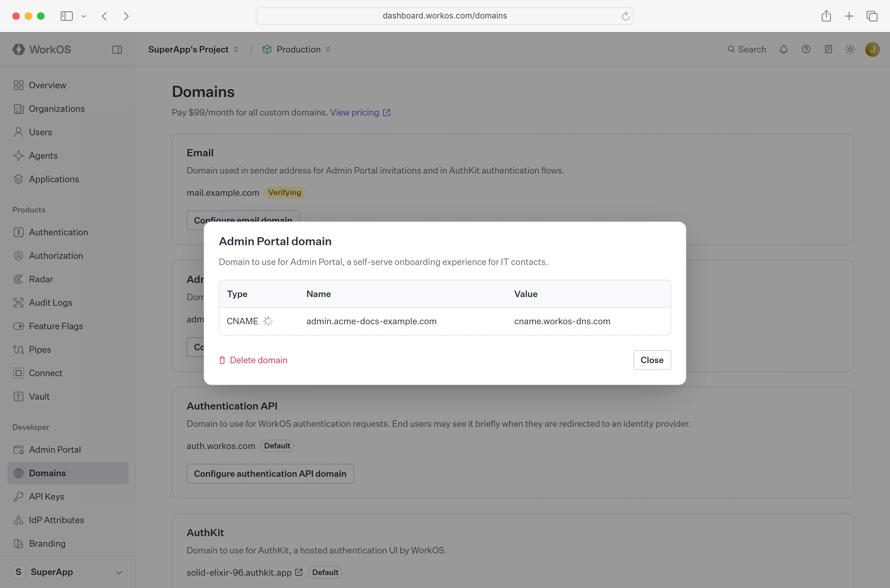The image size is (890, 588).
Task: Click Configure authentication API domain button
Action: (x=270, y=474)
